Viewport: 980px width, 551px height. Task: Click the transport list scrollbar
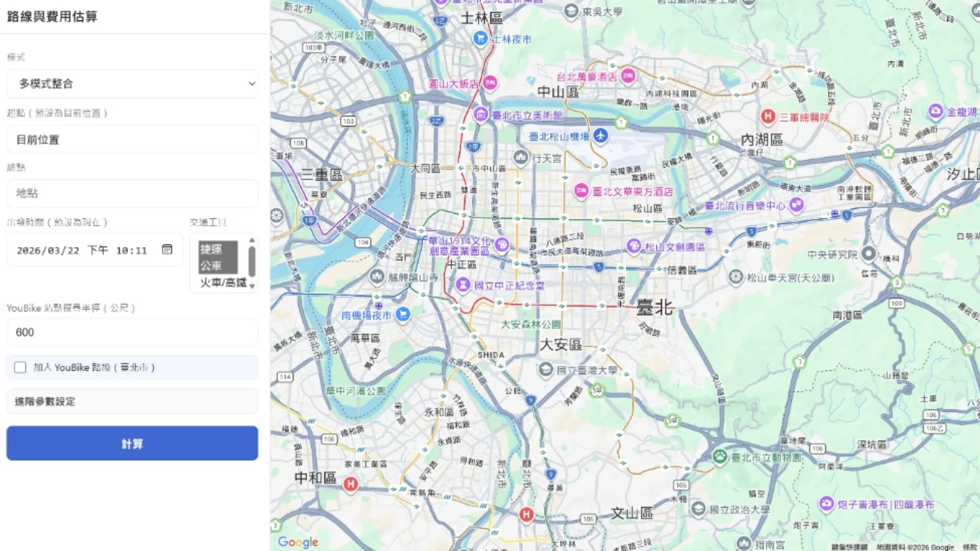coord(252,261)
